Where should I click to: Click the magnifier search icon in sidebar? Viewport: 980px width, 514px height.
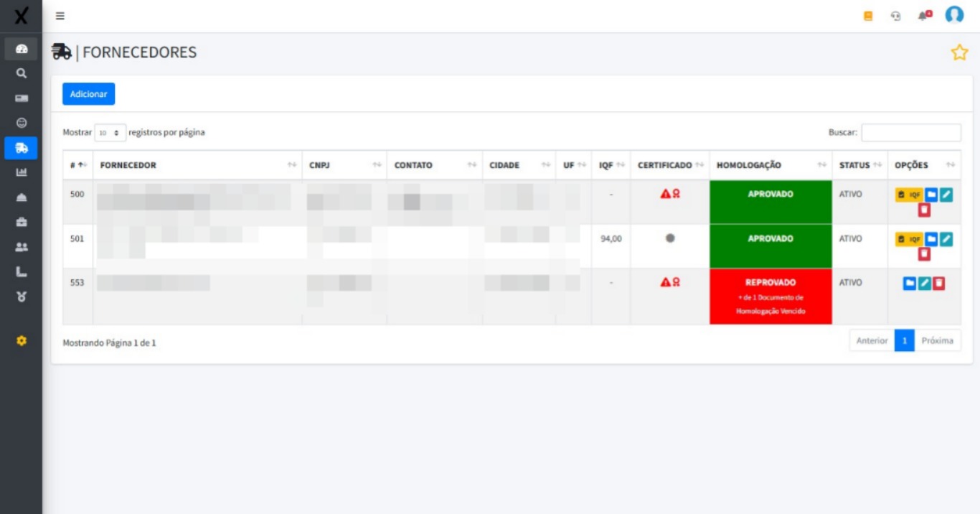point(22,73)
